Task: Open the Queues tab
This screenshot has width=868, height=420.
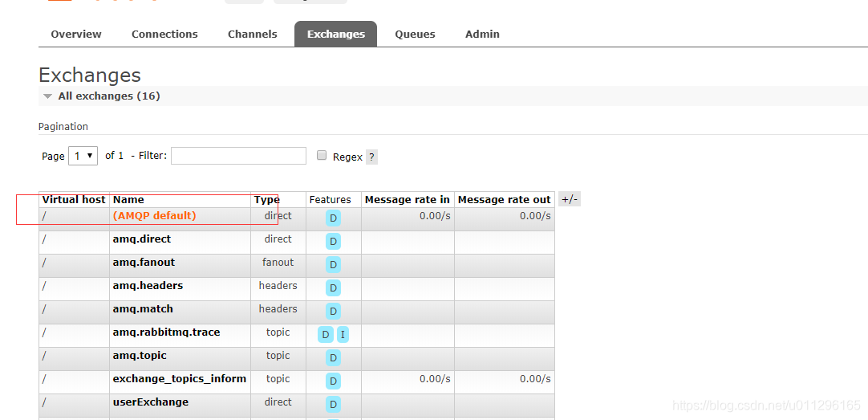Action: tap(415, 35)
